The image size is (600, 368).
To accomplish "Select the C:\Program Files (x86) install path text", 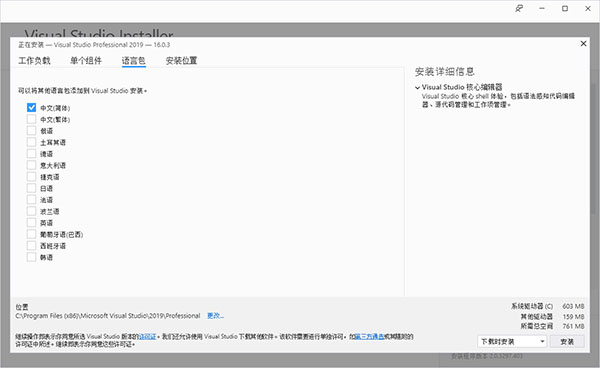I will tap(108, 316).
